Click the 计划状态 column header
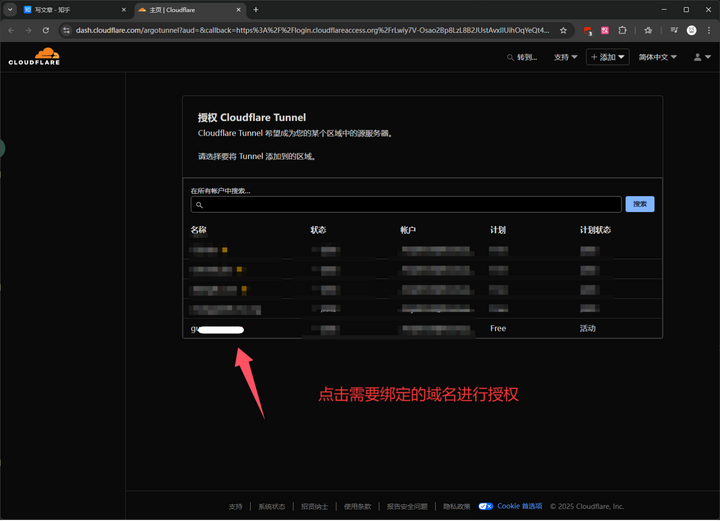This screenshot has width=720, height=521. [x=595, y=230]
